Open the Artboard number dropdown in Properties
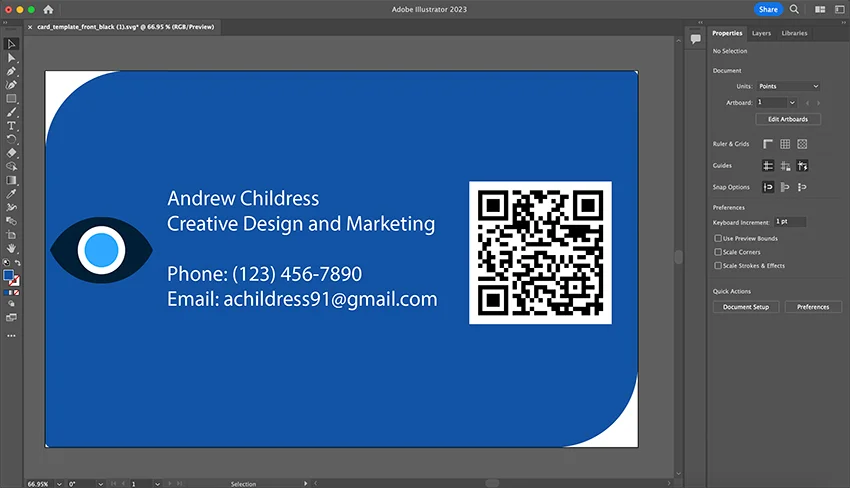Image resolution: width=850 pixels, height=488 pixels. pos(792,102)
